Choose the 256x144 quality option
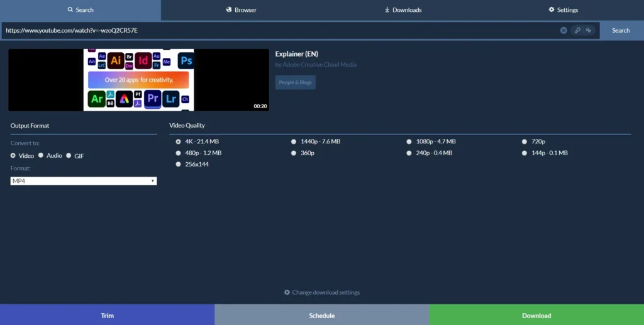This screenshot has width=644, height=325. point(178,164)
